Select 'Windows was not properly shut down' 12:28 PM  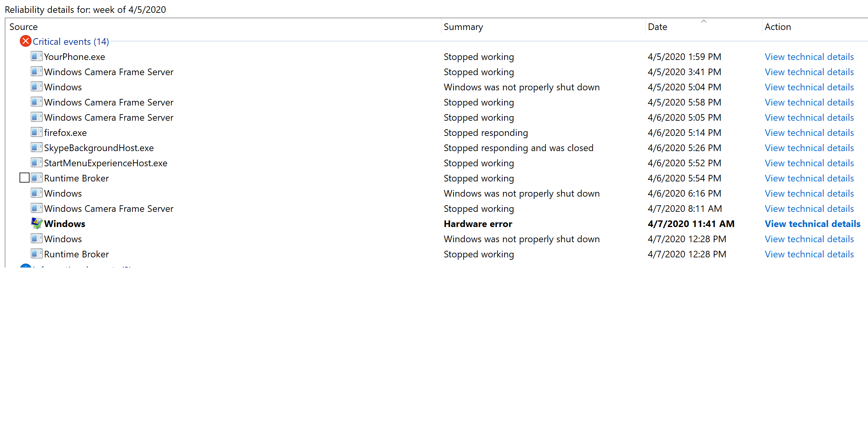(522, 239)
